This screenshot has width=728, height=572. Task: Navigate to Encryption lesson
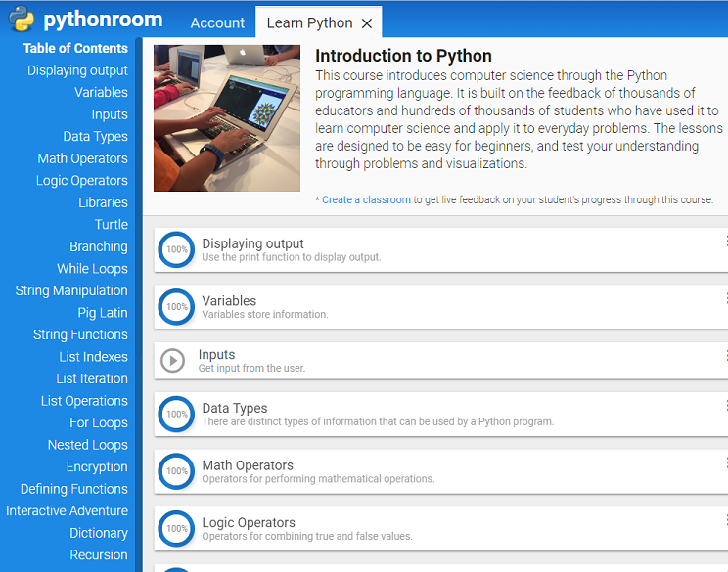click(97, 467)
